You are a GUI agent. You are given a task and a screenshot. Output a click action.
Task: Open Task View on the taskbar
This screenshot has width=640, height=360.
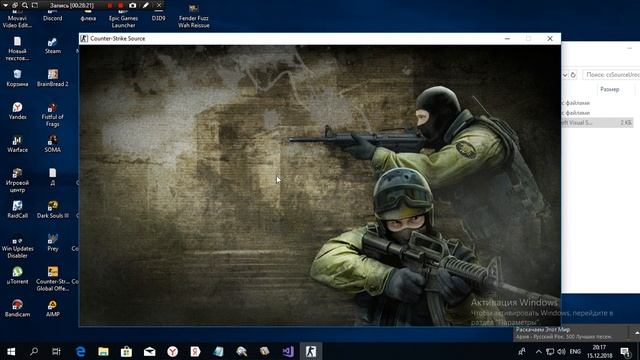[x=56, y=351]
